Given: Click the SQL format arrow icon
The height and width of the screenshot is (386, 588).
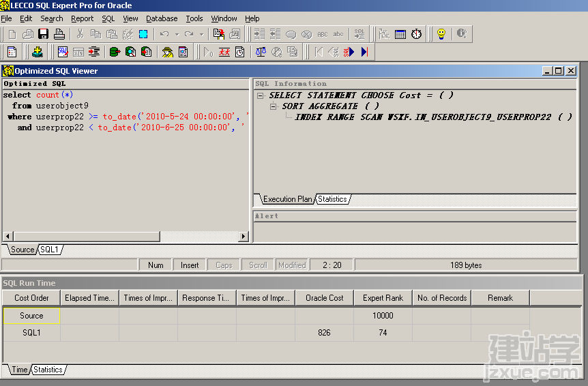Looking at the screenshot, I should click(359, 35).
